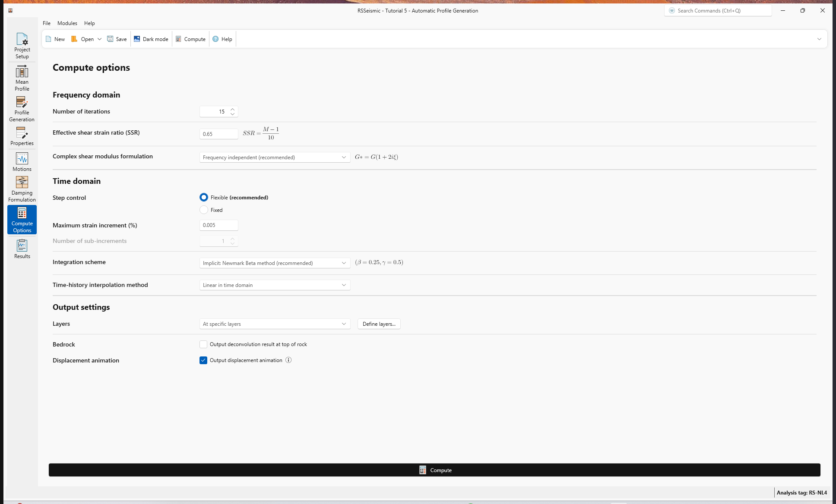The height and width of the screenshot is (504, 836).
Task: Open the Results sidebar icon
Action: pyautogui.click(x=22, y=249)
